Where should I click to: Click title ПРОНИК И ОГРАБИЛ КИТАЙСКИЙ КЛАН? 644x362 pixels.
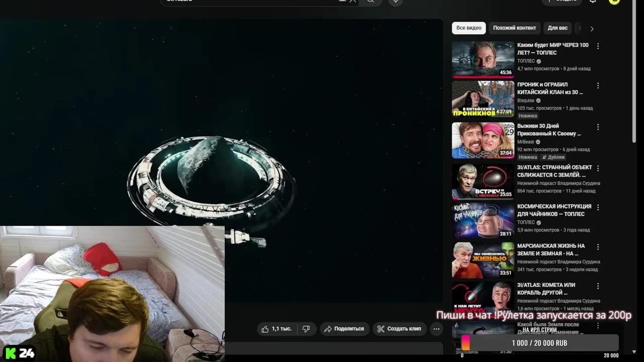pyautogui.click(x=550, y=88)
